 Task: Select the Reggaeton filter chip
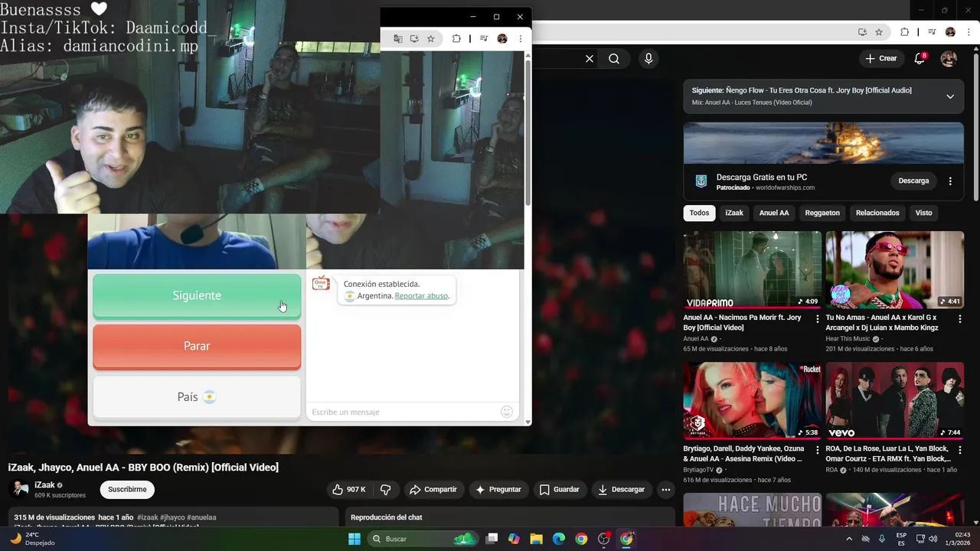click(x=822, y=213)
